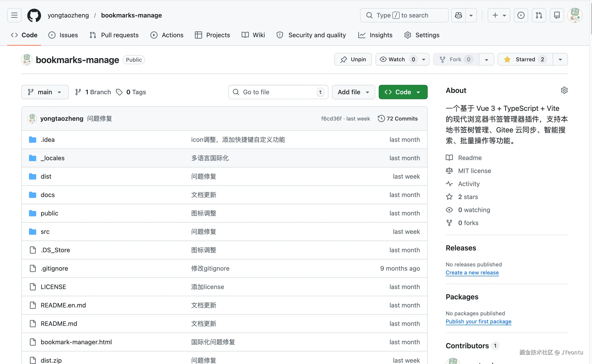Expand the main branch dropdown
The width and height of the screenshot is (592, 364).
[x=45, y=92]
